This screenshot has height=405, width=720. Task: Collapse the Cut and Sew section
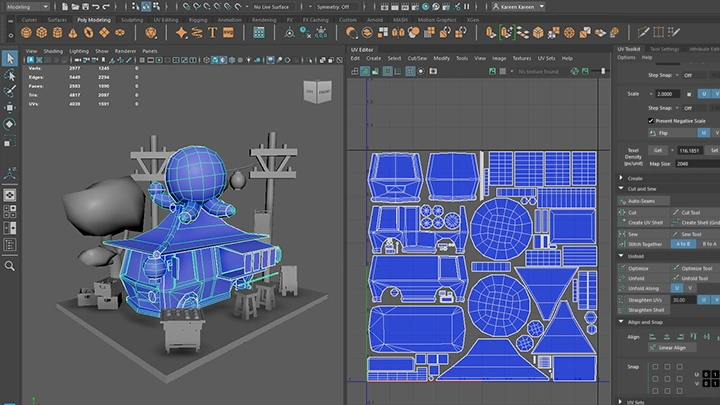click(621, 188)
